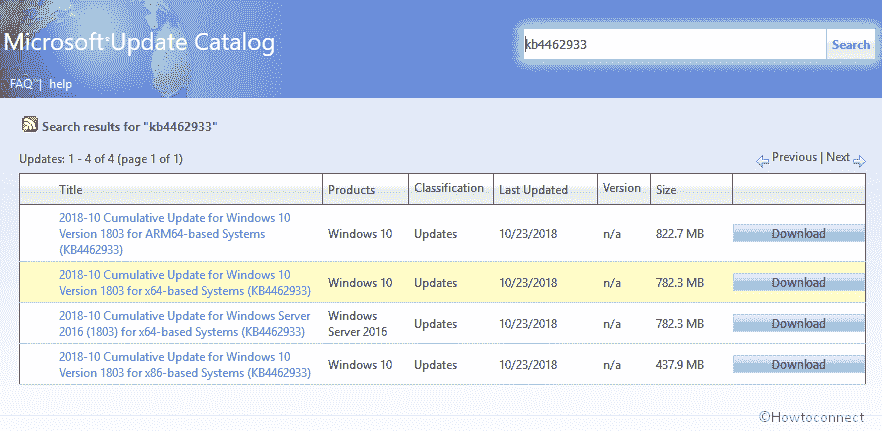Download the 437.9 MB x86 update
This screenshot has width=882, height=431.
coord(798,365)
